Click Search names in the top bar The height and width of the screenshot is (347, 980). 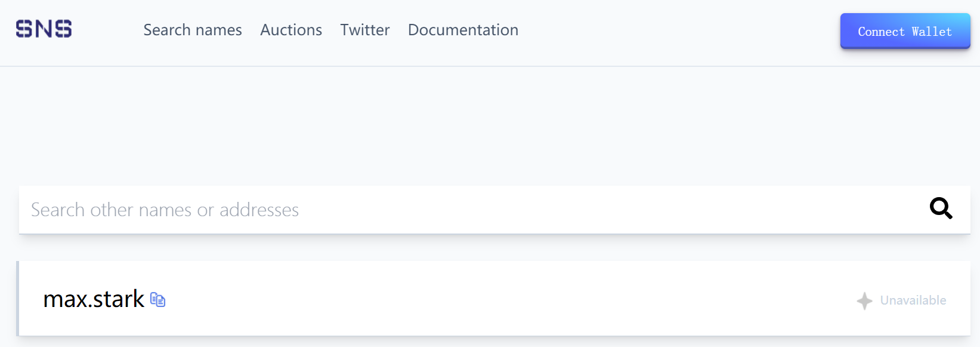coord(193,30)
